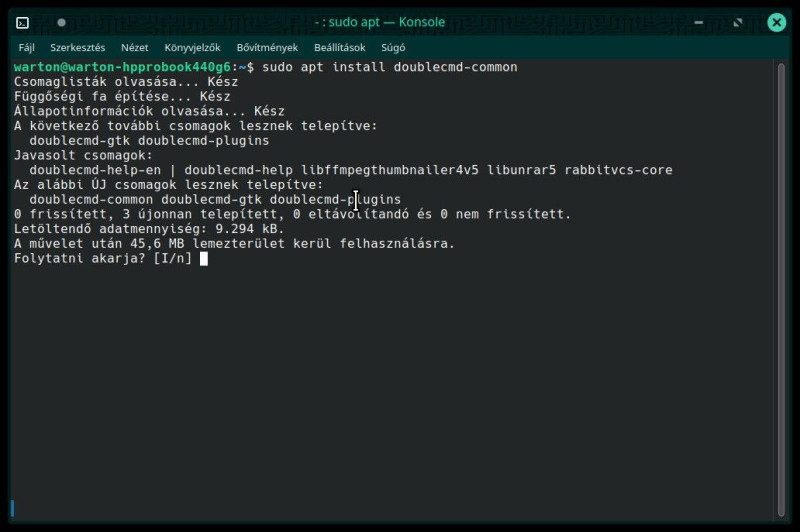The height and width of the screenshot is (532, 800).
Task: Click the 'sudo apt — Konsole' window title
Action: coord(380,22)
